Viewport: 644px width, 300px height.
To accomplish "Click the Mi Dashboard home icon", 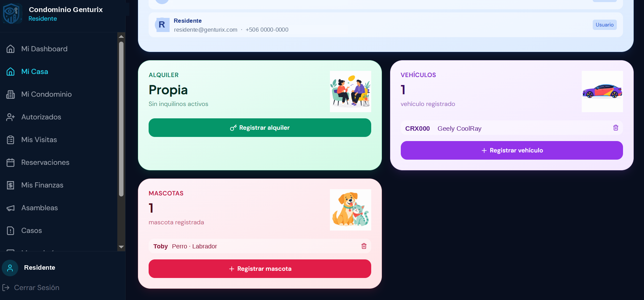I will (11, 49).
